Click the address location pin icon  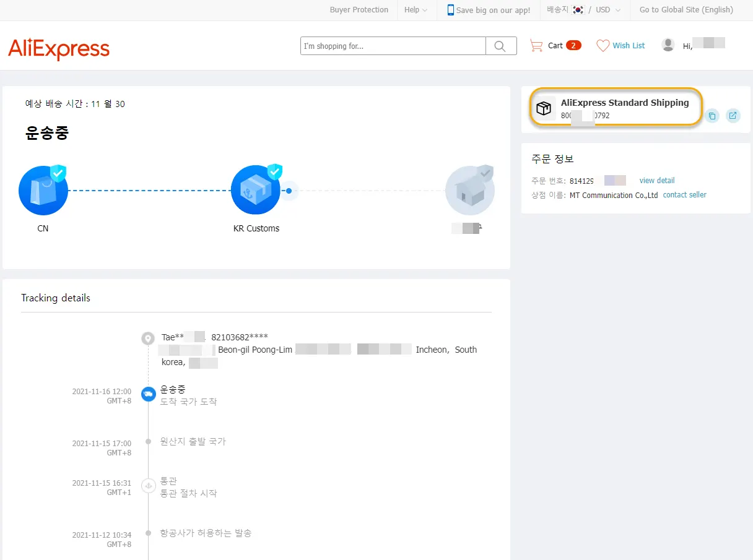point(147,338)
